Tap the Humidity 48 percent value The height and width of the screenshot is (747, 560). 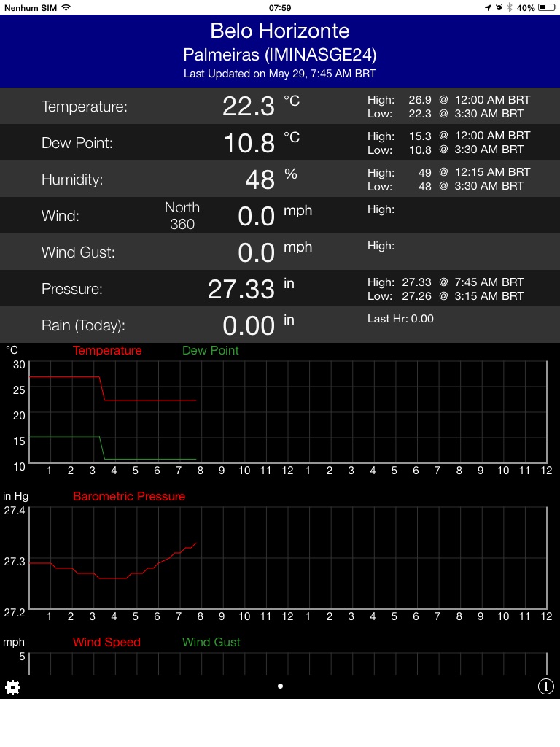260,179
